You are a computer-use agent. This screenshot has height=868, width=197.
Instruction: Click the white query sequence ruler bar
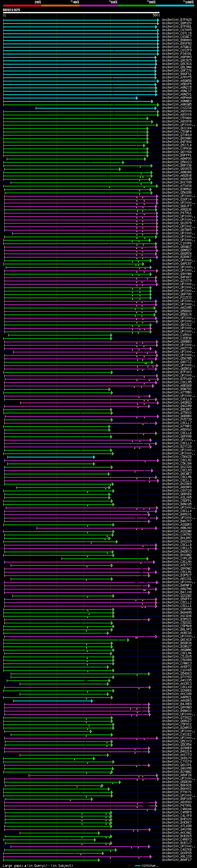[81, 13]
